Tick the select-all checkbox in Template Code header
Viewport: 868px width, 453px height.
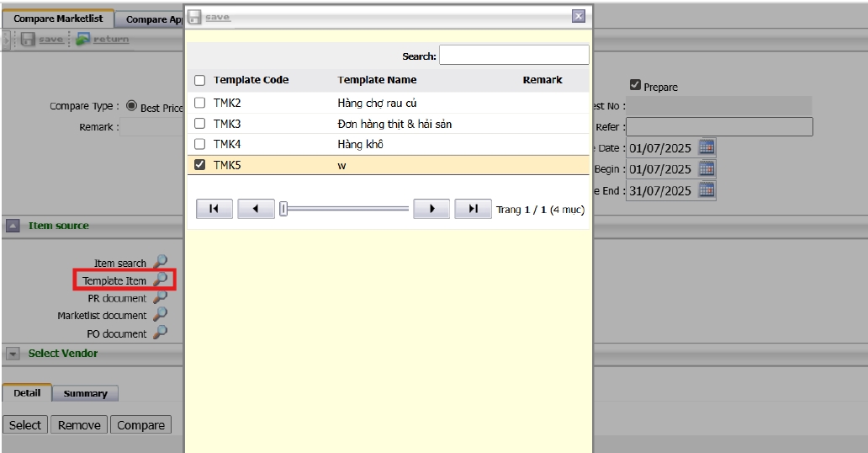point(199,80)
